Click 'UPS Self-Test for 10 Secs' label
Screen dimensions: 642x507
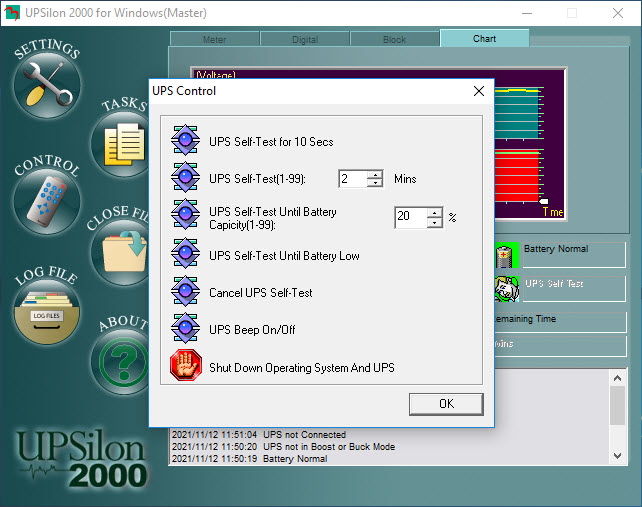coord(271,142)
